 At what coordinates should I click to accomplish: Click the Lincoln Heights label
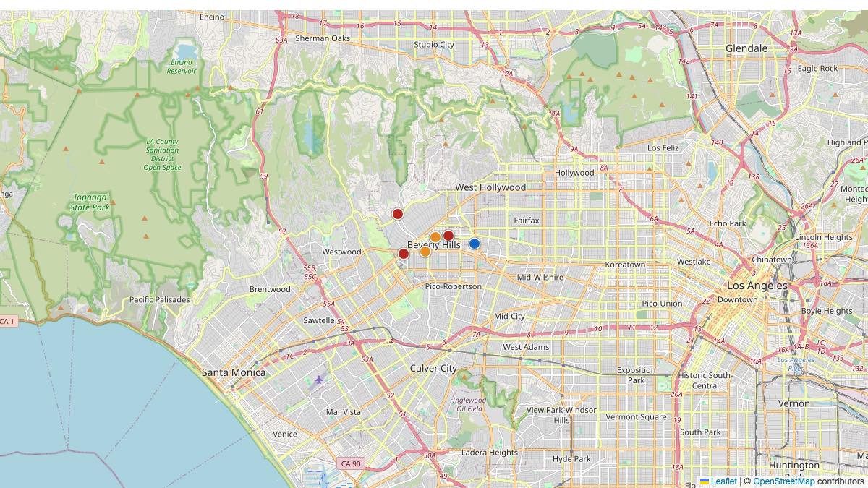point(823,237)
